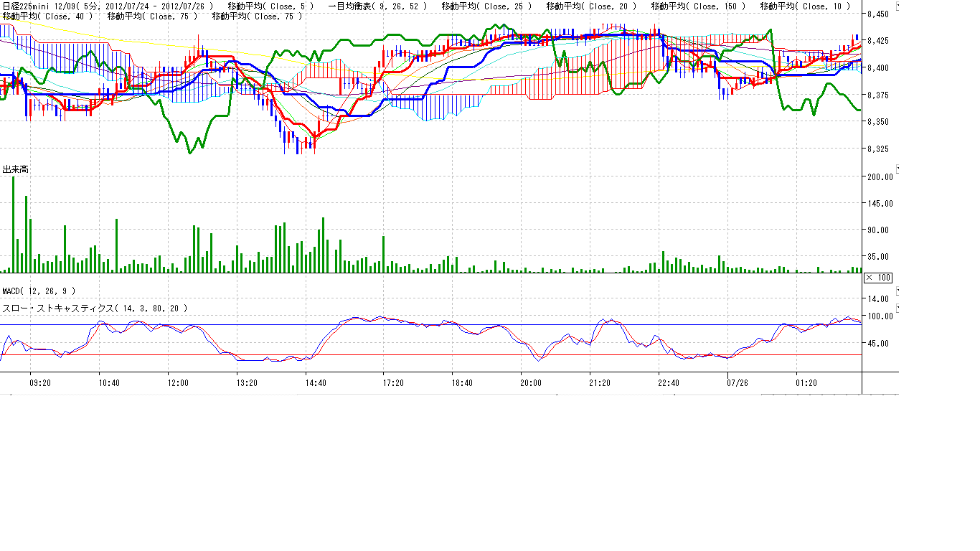The height and width of the screenshot is (551, 980).
Task: Click the 移動平均( Close, 150 ) label
Action: 698,6
